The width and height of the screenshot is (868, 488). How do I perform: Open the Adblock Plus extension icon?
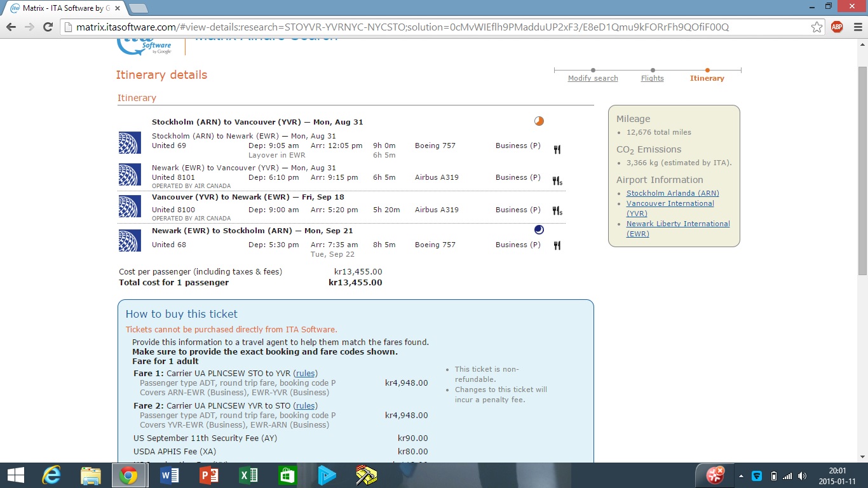point(837,27)
